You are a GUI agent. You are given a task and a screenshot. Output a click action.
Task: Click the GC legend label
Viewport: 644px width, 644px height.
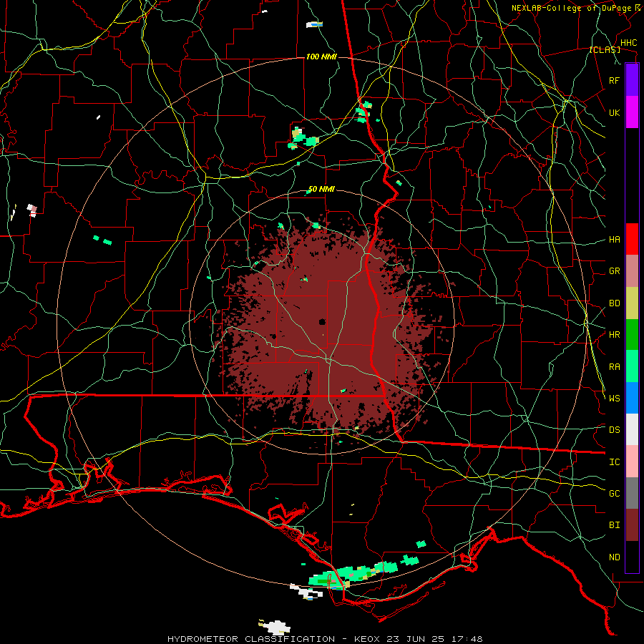(x=614, y=494)
